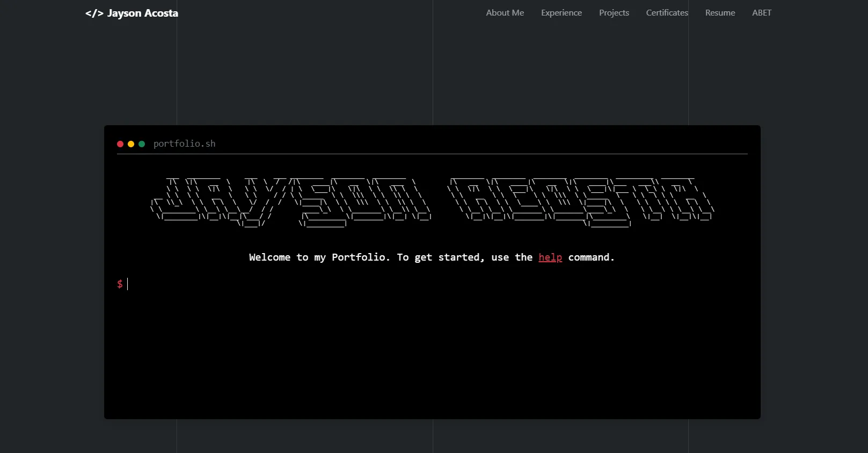Open the About Me section
This screenshot has height=453, width=868.
point(505,13)
